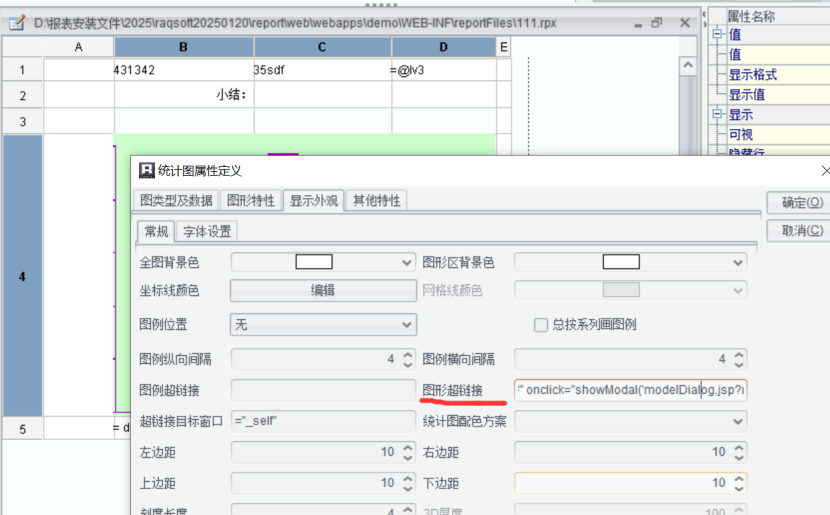The width and height of the screenshot is (830, 515).
Task: Select row 3 header
Action: coord(22,122)
